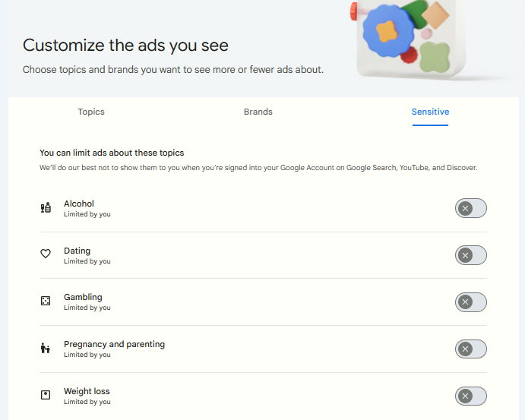Toggle the Weight loss ads switch

(x=470, y=396)
